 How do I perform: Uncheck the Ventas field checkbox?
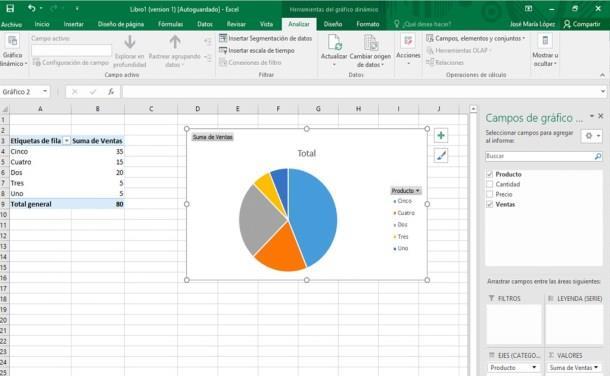tap(490, 204)
